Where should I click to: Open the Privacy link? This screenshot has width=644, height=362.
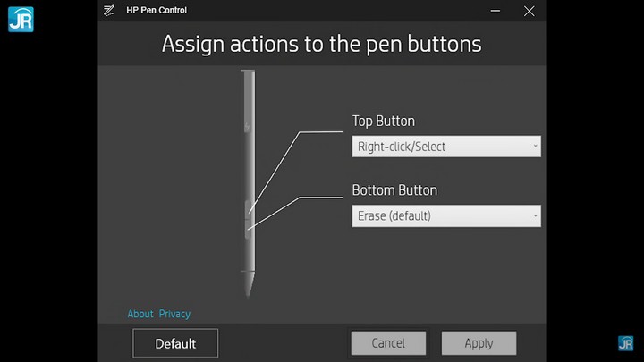[174, 314]
